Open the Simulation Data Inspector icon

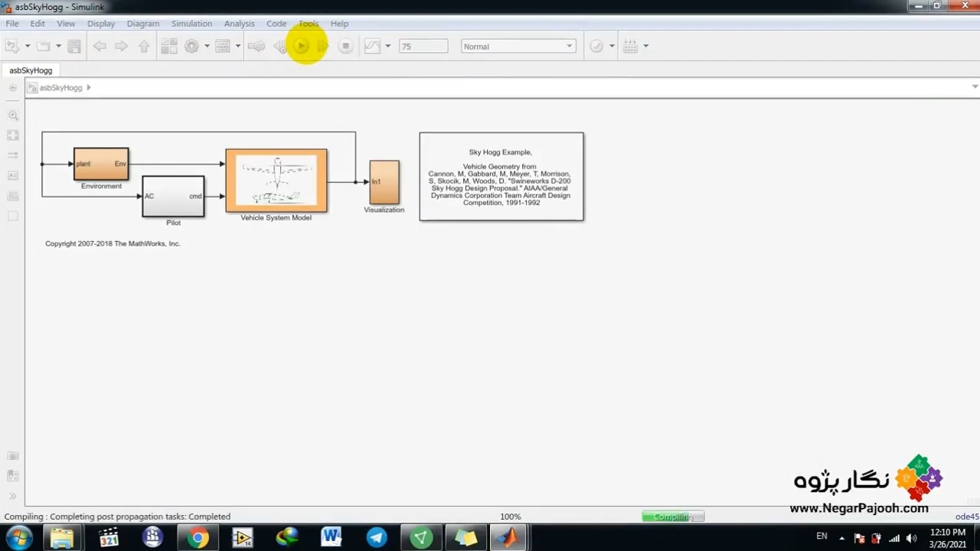pos(372,47)
